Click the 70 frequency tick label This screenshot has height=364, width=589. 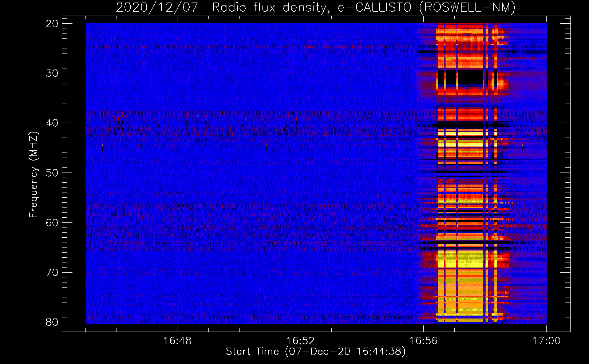pos(52,273)
